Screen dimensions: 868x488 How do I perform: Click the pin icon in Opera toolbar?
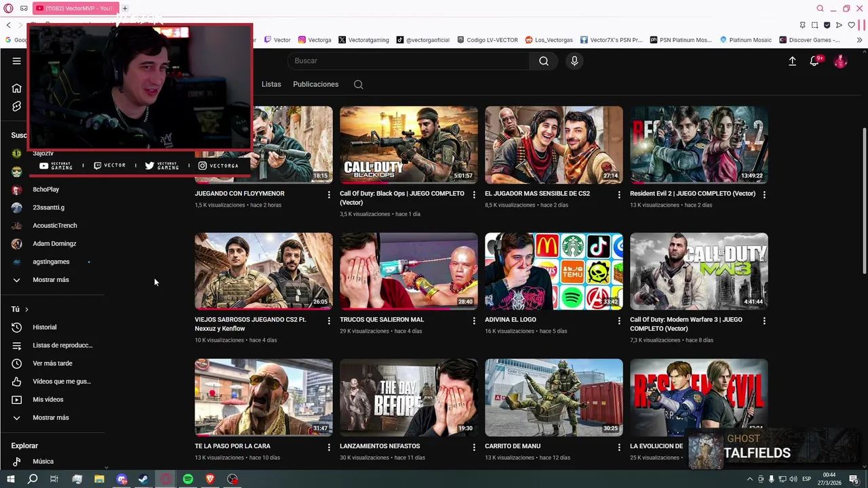802,25
